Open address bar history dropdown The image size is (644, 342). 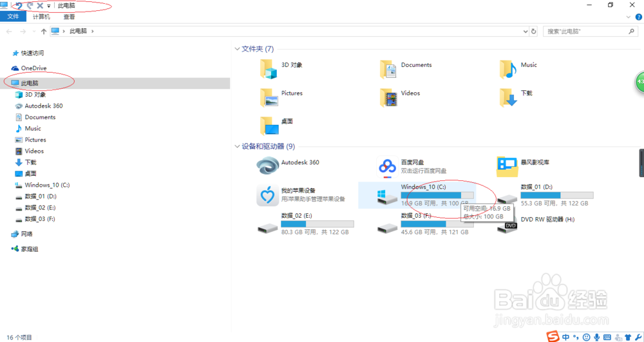[526, 31]
